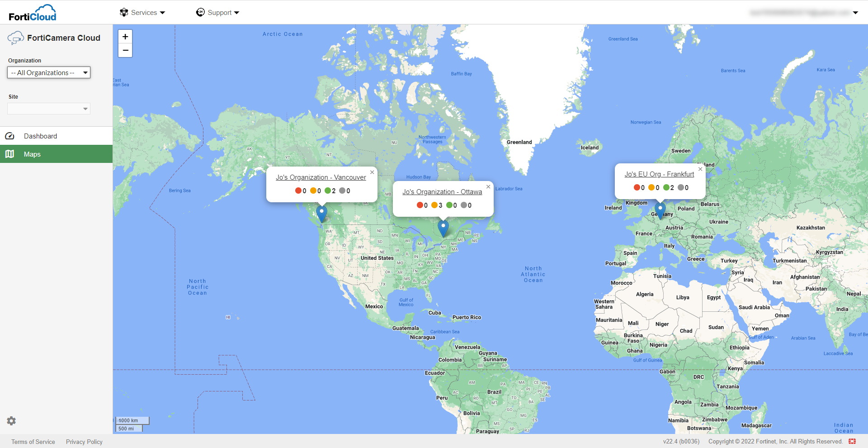Viewport: 868px width, 448px height.
Task: Click the Support headset icon
Action: coord(200,12)
